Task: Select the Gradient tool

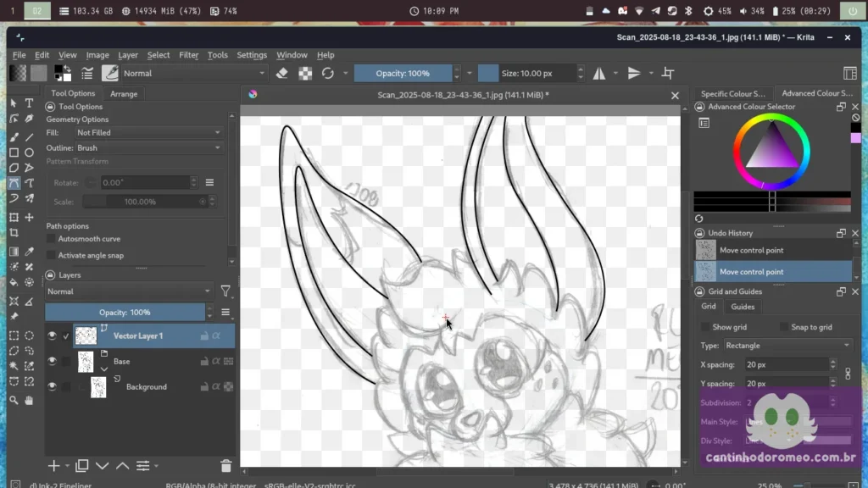Action: click(x=14, y=252)
